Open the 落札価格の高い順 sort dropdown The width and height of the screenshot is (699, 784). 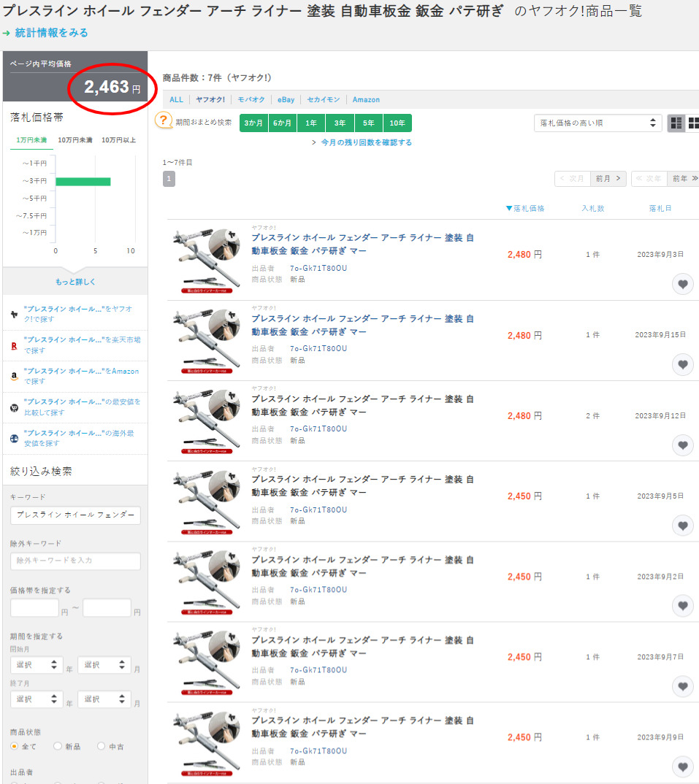tap(597, 123)
